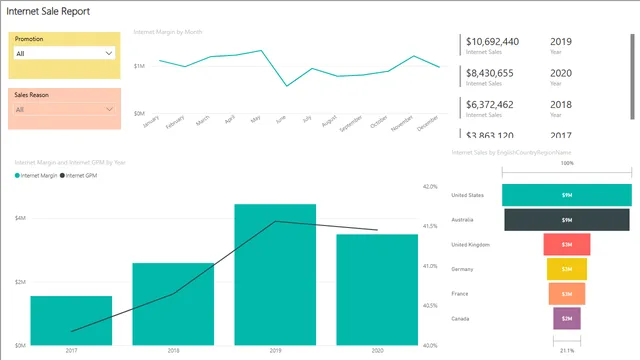Image resolution: width=640 pixels, height=360 pixels.
Task: Click the 2018 Year value in card
Action: tap(560, 104)
